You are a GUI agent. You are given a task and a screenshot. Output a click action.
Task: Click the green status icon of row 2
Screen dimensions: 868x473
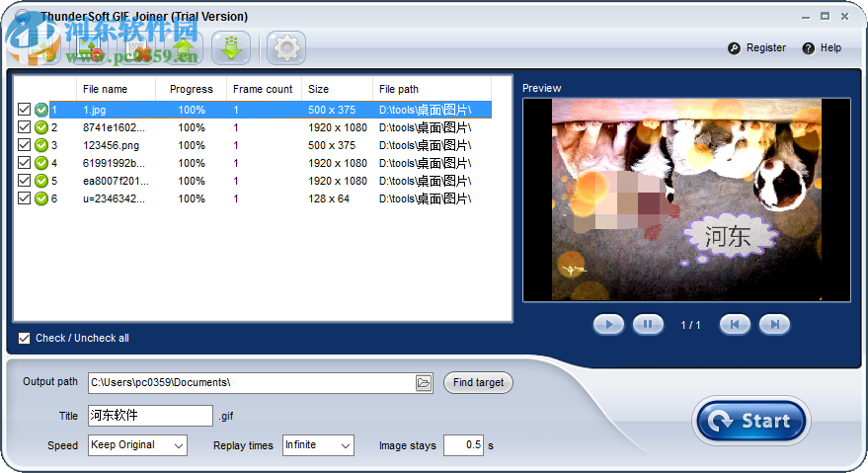41,127
